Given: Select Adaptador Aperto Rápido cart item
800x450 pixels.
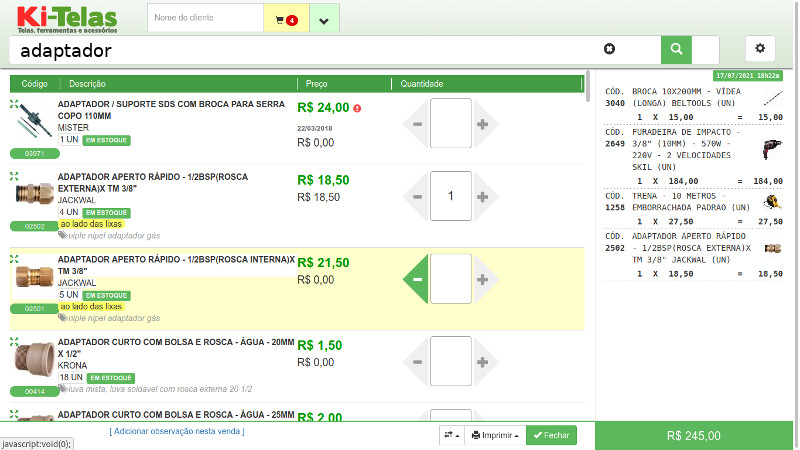Looking at the screenshot, I should (694, 255).
